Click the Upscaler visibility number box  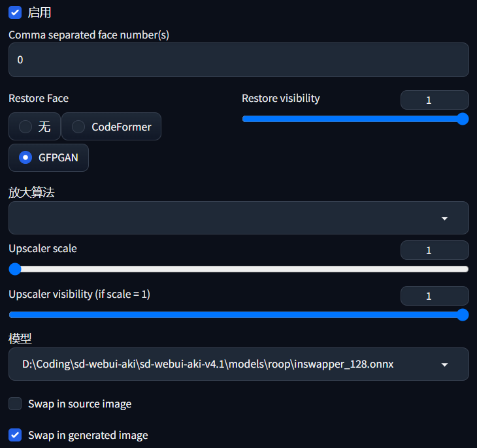[x=434, y=296]
